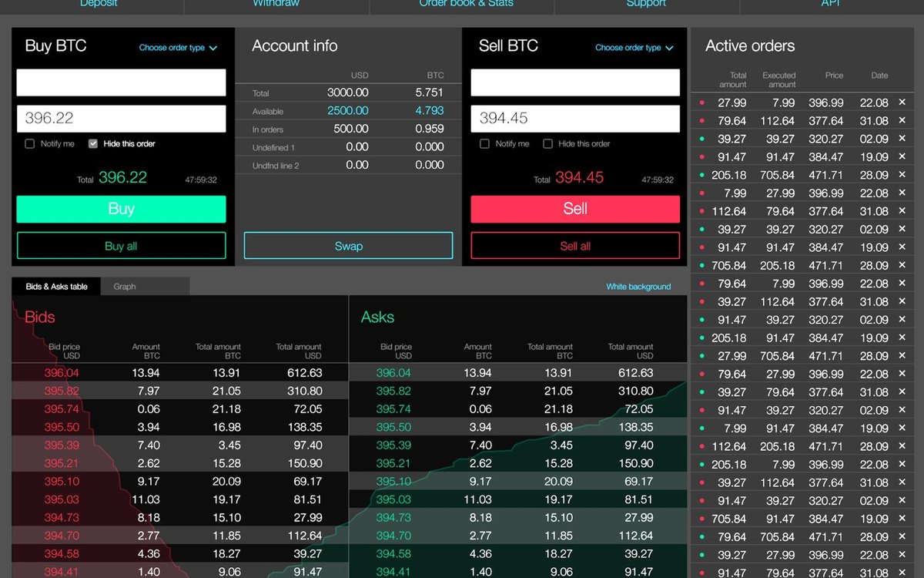Image resolution: width=924 pixels, height=578 pixels.
Task: Uncheck Hide this order in Buy BTC
Action: click(93, 143)
